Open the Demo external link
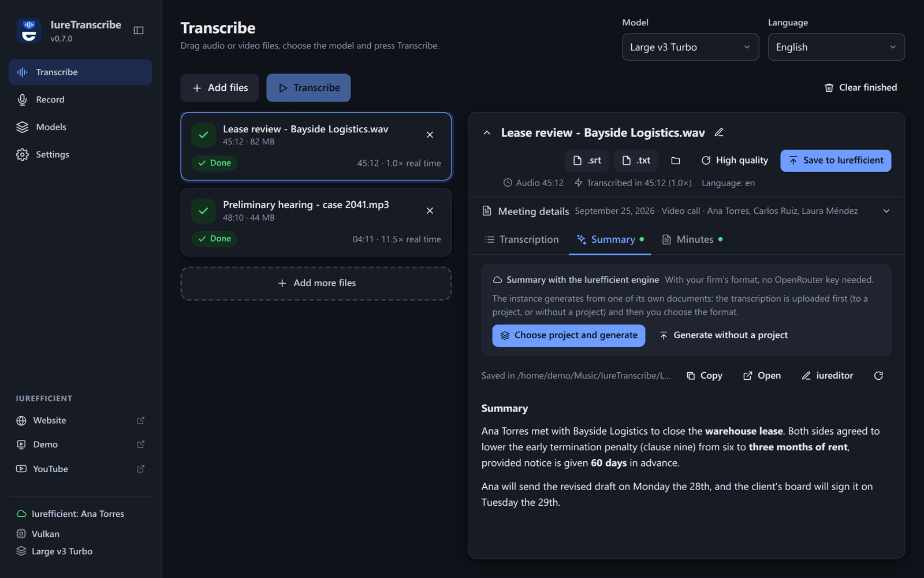The width and height of the screenshot is (924, 578). 80,444
